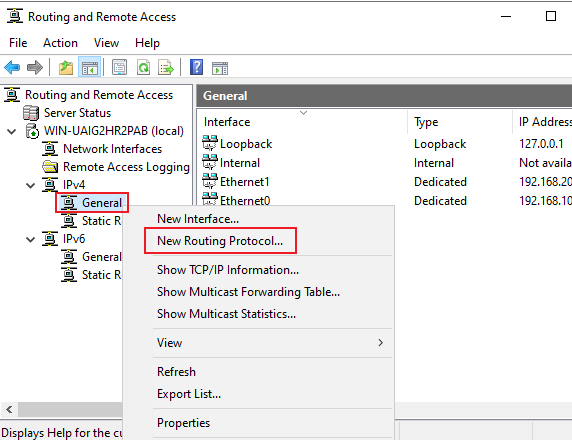
Task: Click the Refresh toolbar icon
Action: pyautogui.click(x=143, y=68)
